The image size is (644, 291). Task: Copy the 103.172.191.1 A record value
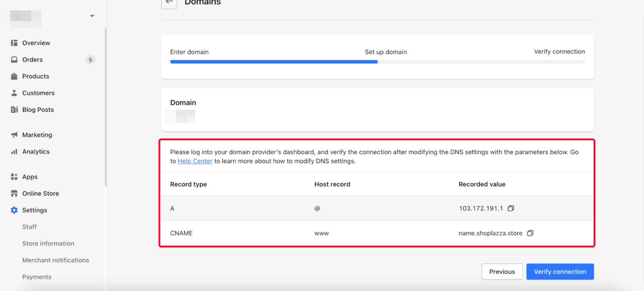511,208
